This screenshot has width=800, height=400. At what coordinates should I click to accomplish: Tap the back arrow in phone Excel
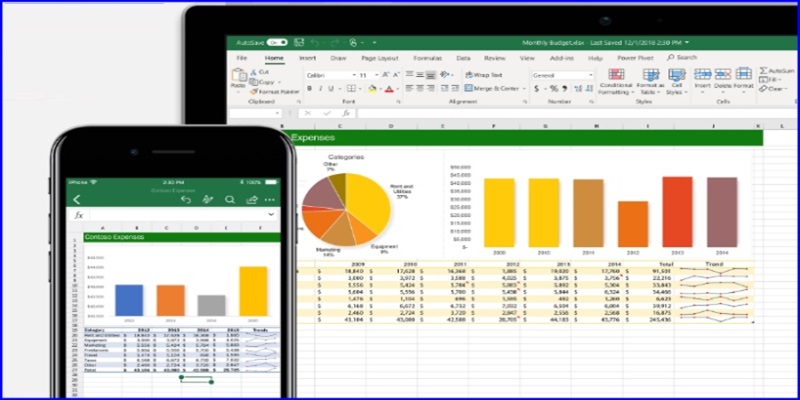(x=78, y=200)
